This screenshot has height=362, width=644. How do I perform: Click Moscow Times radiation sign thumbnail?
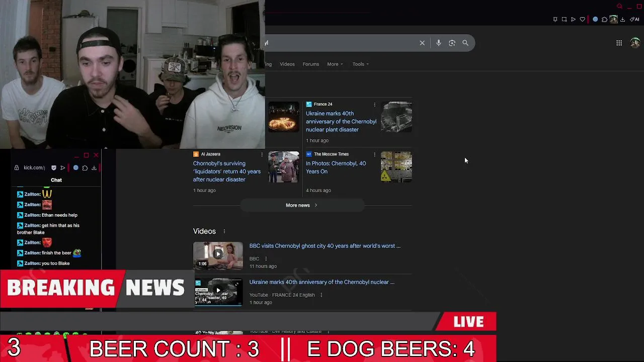pyautogui.click(x=396, y=166)
